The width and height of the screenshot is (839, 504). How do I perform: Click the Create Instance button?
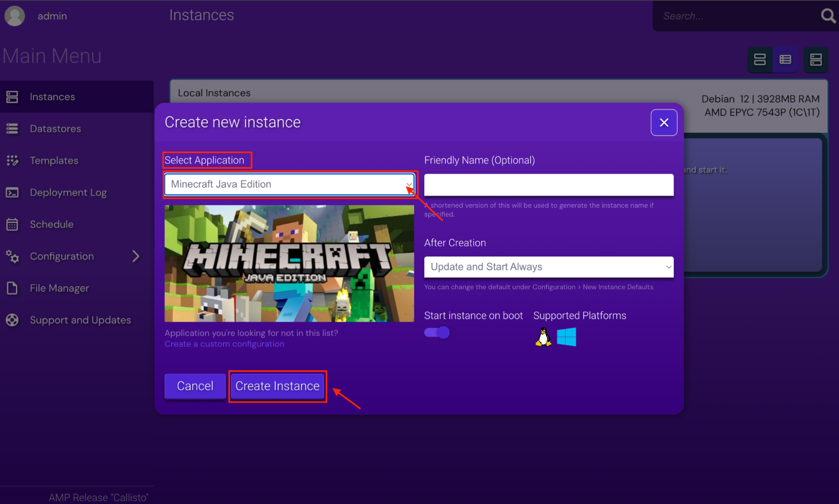[277, 386]
